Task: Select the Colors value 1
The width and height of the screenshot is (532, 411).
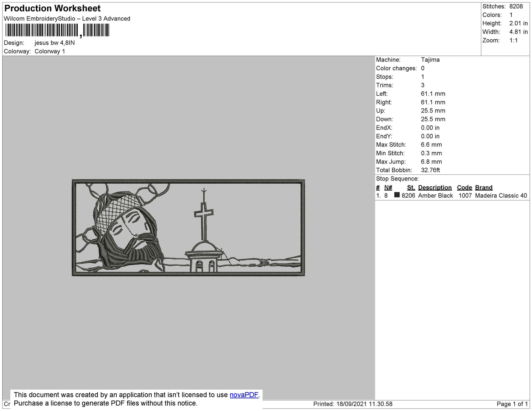Action: click(511, 15)
